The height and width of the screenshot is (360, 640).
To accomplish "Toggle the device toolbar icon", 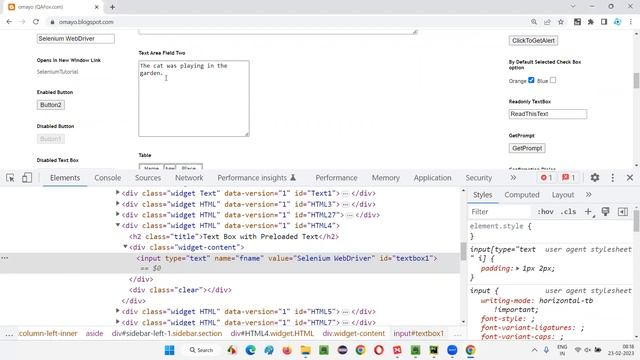I will (x=27, y=178).
